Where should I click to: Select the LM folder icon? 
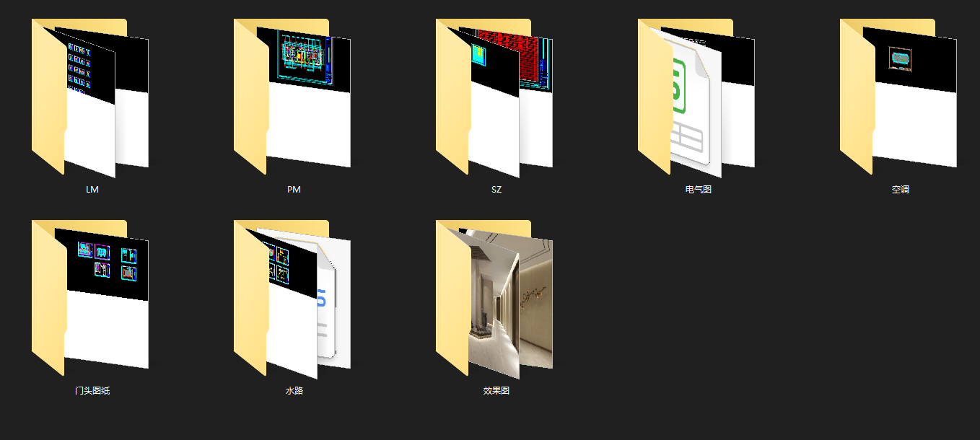tap(90, 98)
